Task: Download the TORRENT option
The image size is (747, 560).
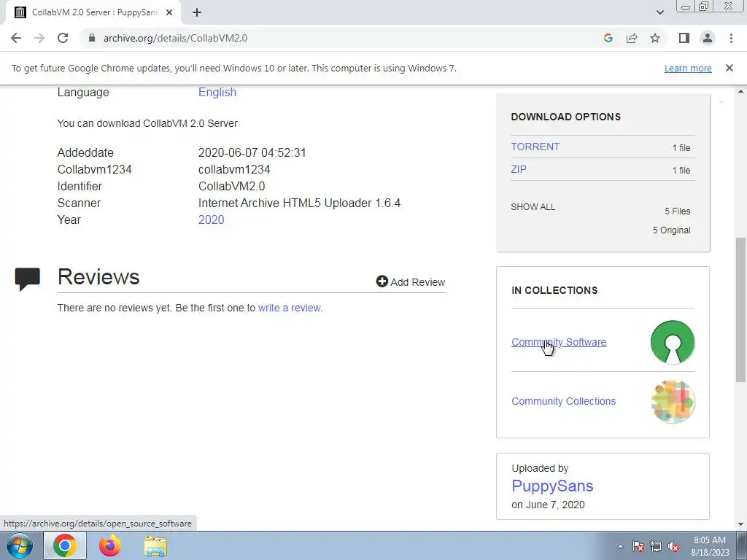Action: (535, 147)
